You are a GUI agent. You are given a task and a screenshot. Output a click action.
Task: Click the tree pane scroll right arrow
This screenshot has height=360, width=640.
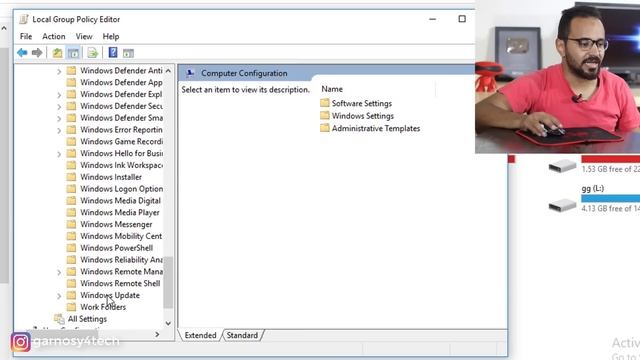157,334
